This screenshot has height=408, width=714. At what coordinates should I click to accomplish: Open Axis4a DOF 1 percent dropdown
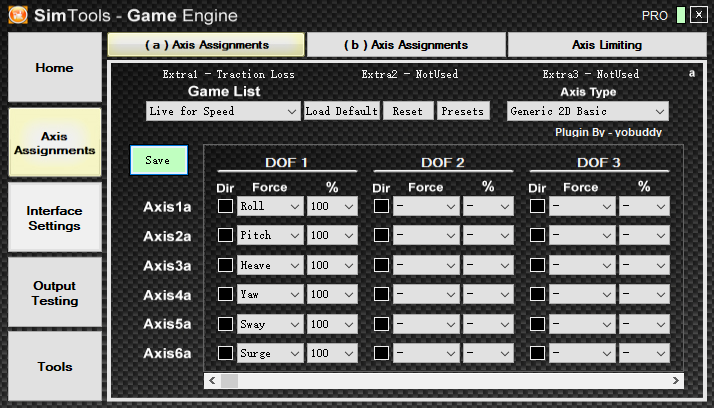[331, 295]
